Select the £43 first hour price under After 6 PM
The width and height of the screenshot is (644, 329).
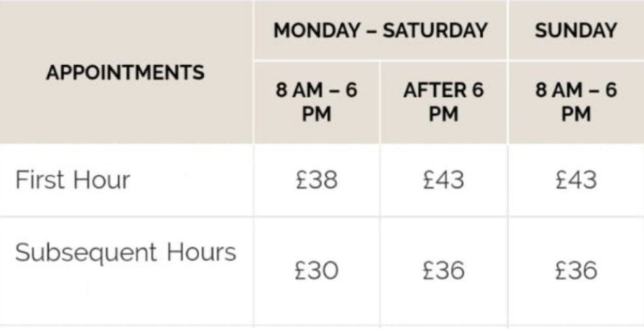click(444, 180)
